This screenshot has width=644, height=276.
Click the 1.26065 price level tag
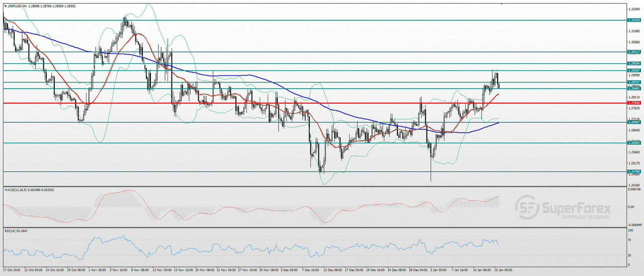pyautogui.click(x=633, y=143)
